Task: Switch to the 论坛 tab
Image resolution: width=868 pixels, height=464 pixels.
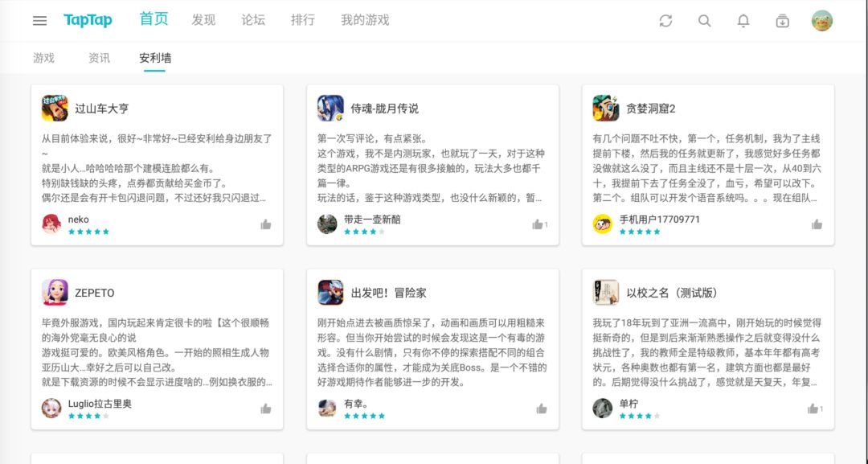Action: pos(253,20)
